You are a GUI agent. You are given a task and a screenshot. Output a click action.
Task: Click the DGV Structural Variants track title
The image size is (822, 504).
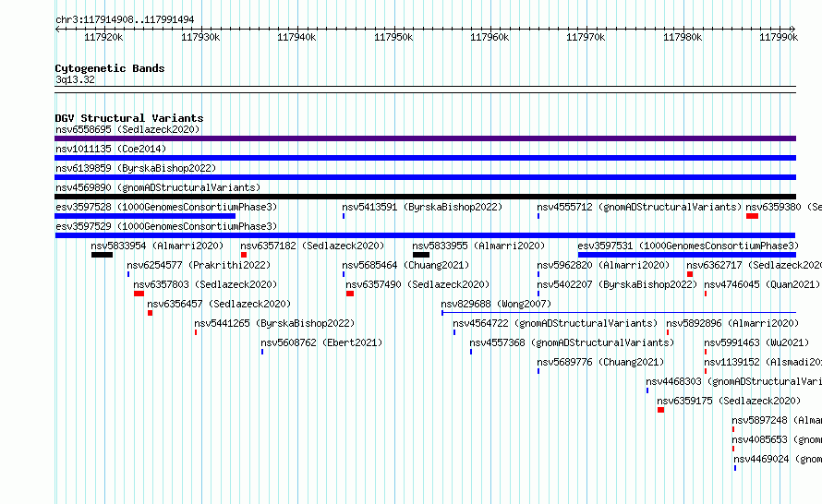129,118
